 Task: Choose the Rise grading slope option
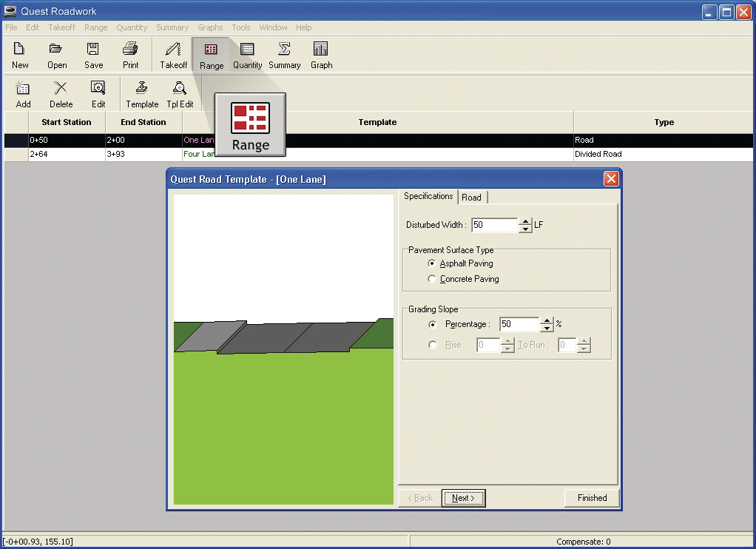pos(433,345)
